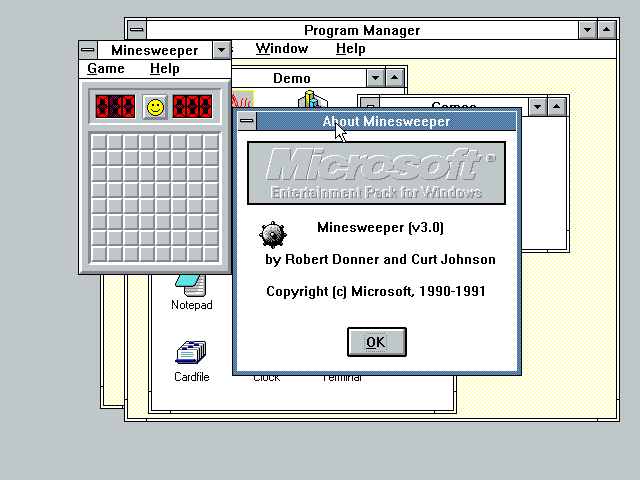Viewport: 640px width, 480px height.
Task: Maximize the Games group window
Action: click(557, 107)
